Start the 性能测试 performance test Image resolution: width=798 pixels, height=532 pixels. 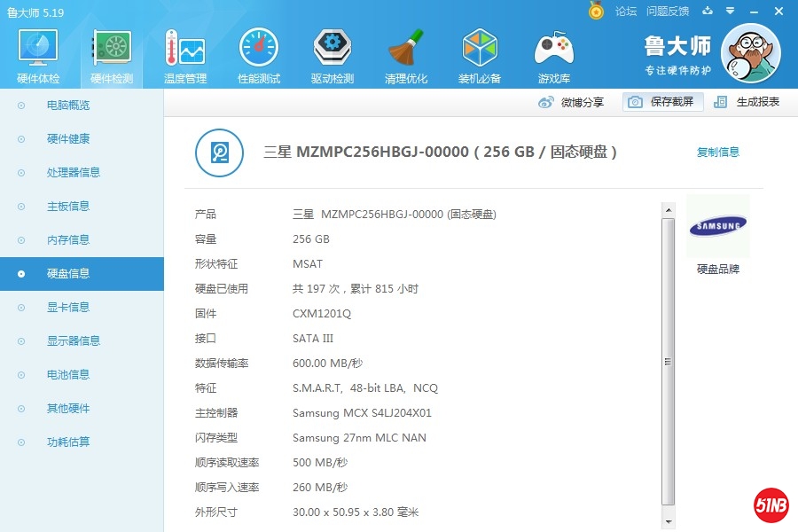pyautogui.click(x=258, y=53)
